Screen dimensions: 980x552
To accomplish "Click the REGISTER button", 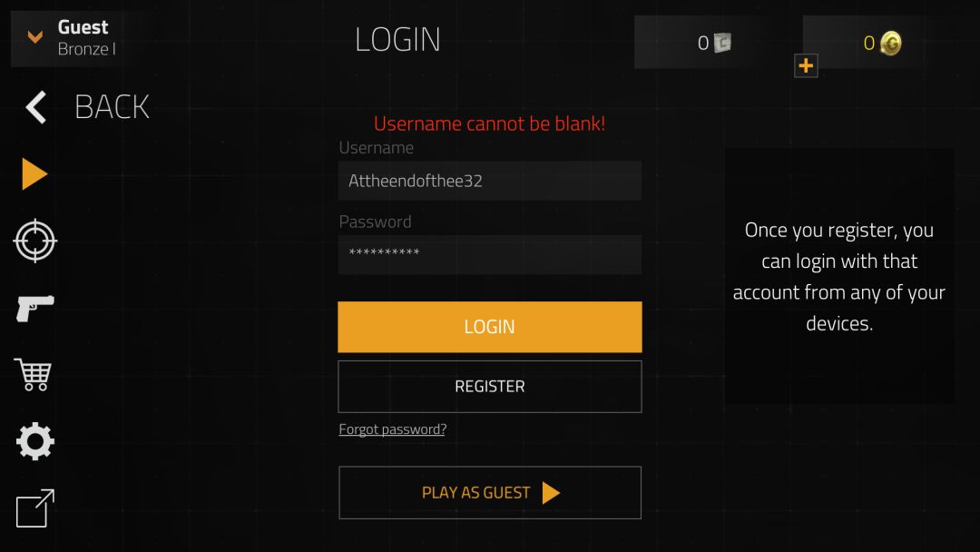I will 489,387.
